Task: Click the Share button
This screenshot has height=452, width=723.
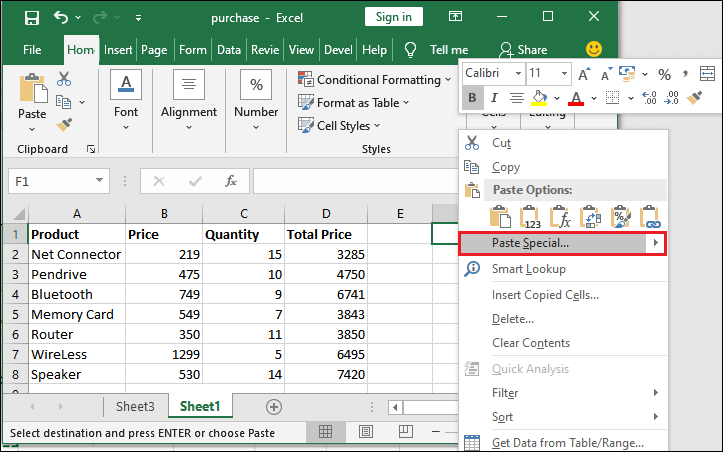Action: pyautogui.click(x=523, y=50)
